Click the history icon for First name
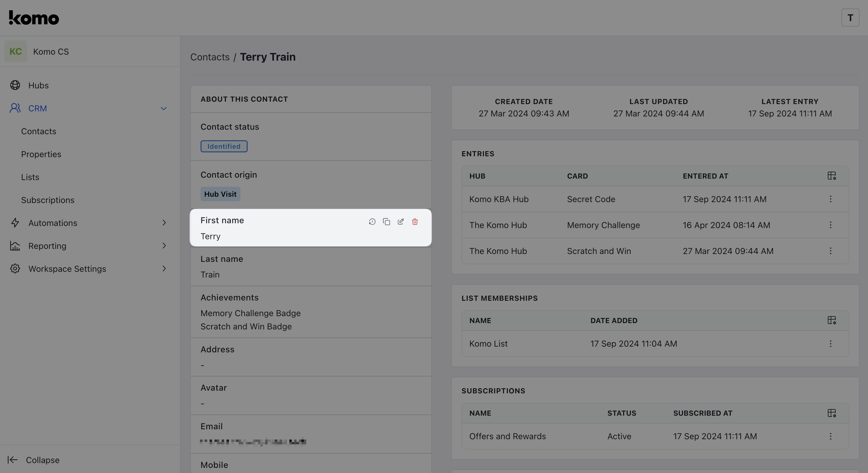The height and width of the screenshot is (473, 868). [372, 221]
